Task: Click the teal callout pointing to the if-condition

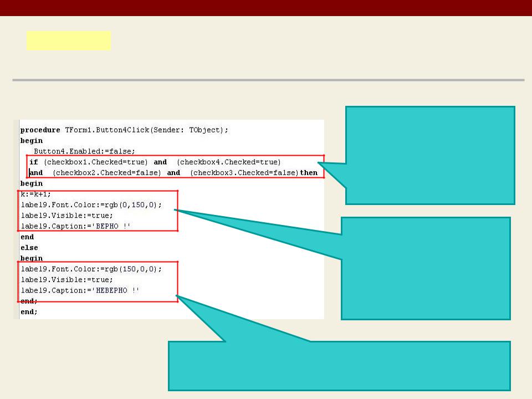Action: pyautogui.click(x=430, y=155)
